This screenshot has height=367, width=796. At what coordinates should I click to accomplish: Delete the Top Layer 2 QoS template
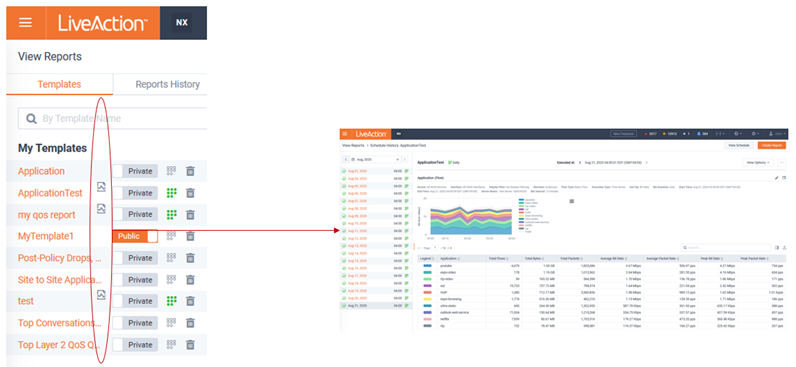[x=190, y=345]
